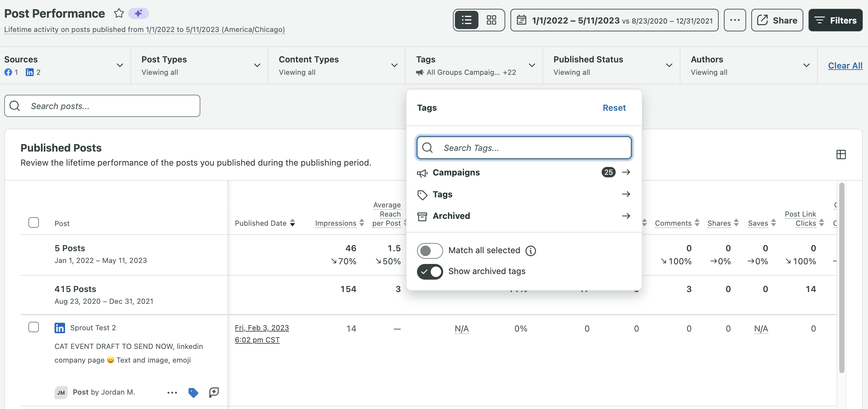Check the select-all posts checkbox
The image size is (868, 409).
pyautogui.click(x=34, y=223)
